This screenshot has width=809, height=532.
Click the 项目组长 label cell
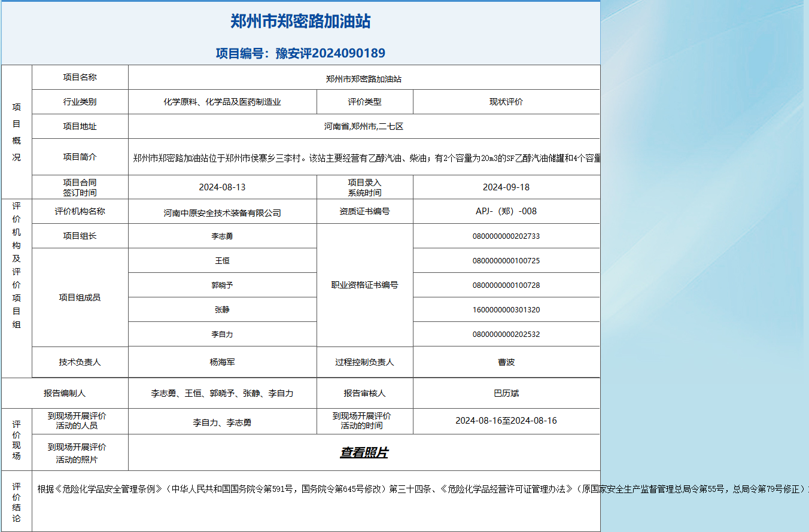coord(80,236)
